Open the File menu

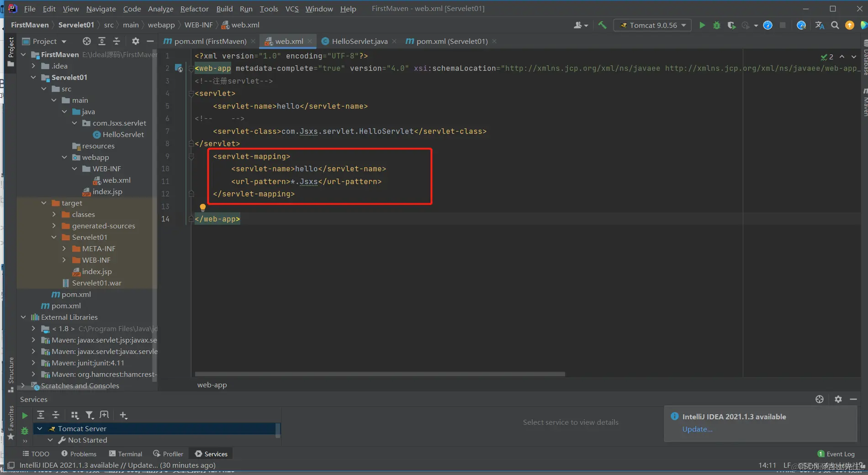(x=30, y=9)
